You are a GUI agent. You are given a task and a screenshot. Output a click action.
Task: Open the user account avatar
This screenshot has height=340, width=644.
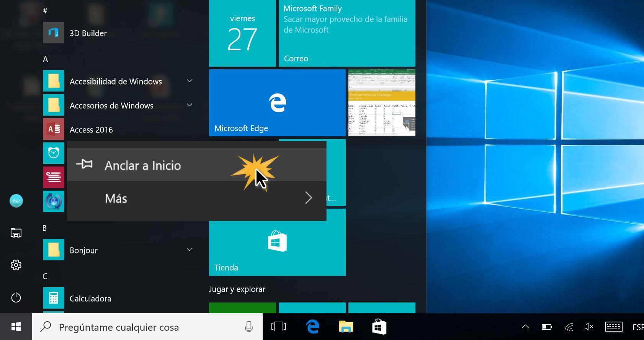coord(16,201)
